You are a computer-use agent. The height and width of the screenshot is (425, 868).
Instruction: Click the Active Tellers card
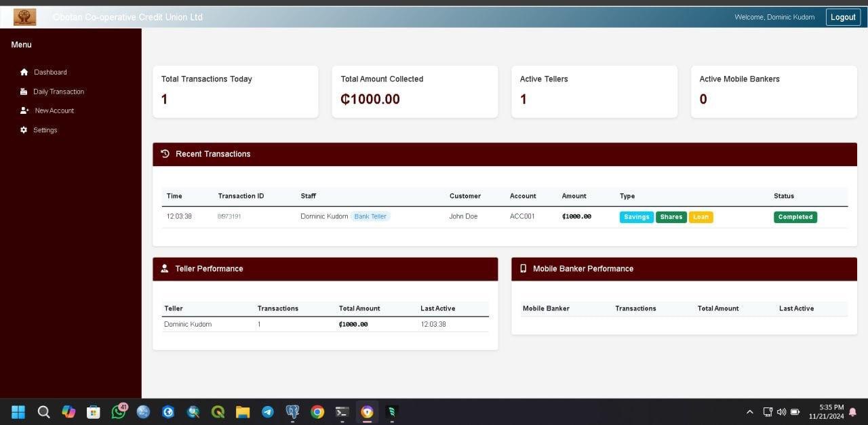594,92
